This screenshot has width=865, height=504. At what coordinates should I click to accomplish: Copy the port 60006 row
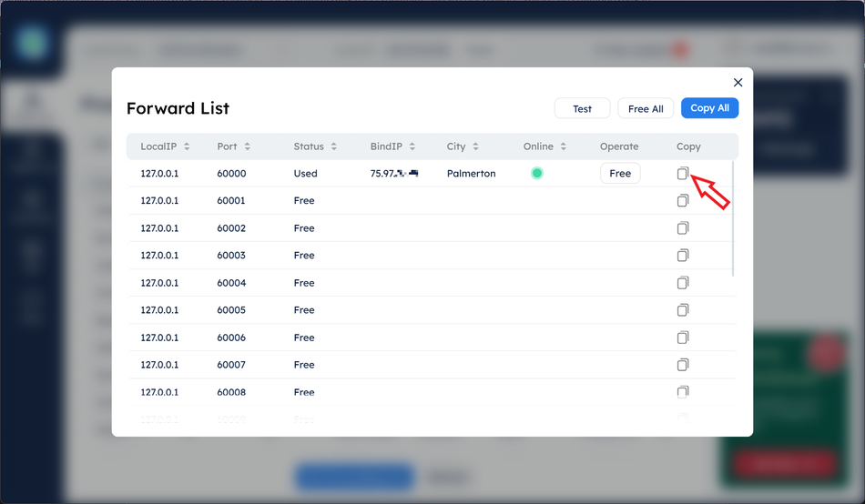pos(682,338)
